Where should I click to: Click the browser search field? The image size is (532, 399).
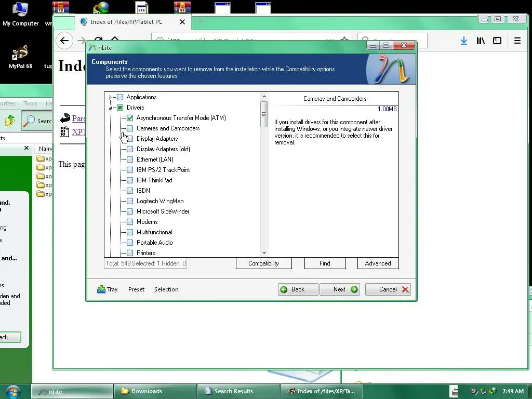pos(393,41)
